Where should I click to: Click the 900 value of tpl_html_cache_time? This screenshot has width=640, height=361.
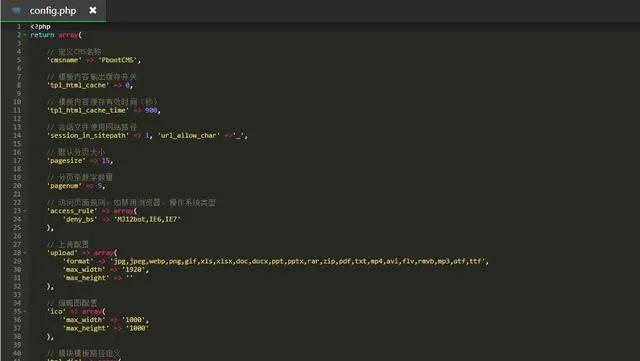point(151,110)
